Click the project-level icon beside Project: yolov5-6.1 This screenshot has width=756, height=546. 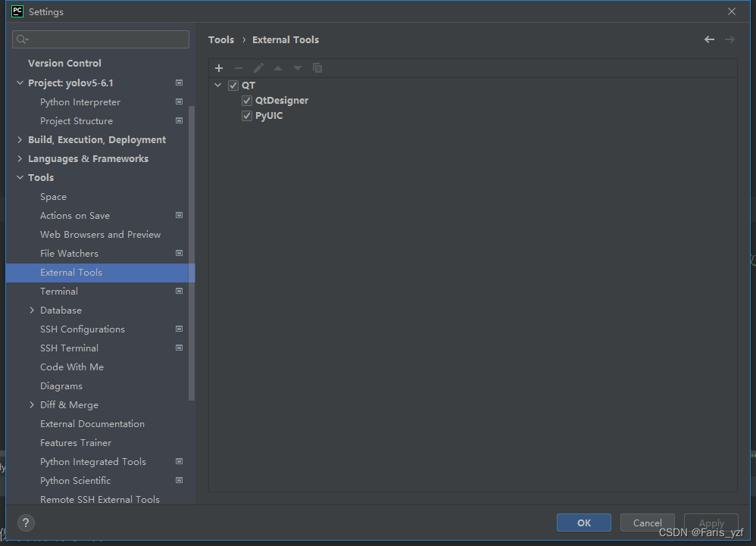tap(179, 83)
